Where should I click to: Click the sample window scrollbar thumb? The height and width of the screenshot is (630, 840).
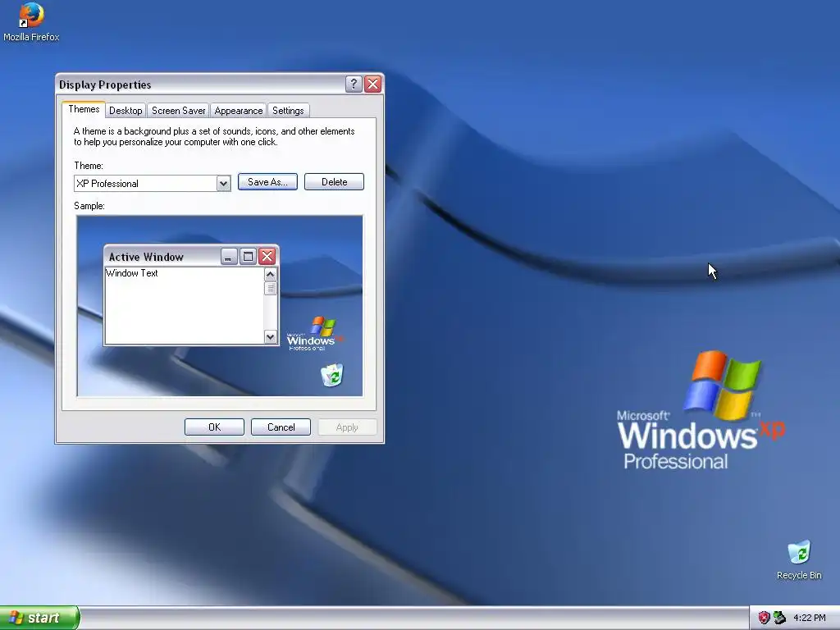271,288
